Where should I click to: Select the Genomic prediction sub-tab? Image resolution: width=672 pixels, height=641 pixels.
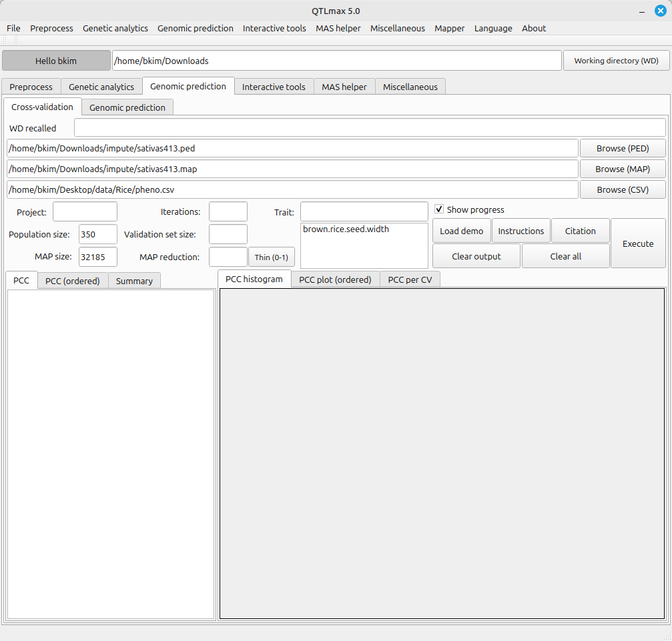[127, 107]
